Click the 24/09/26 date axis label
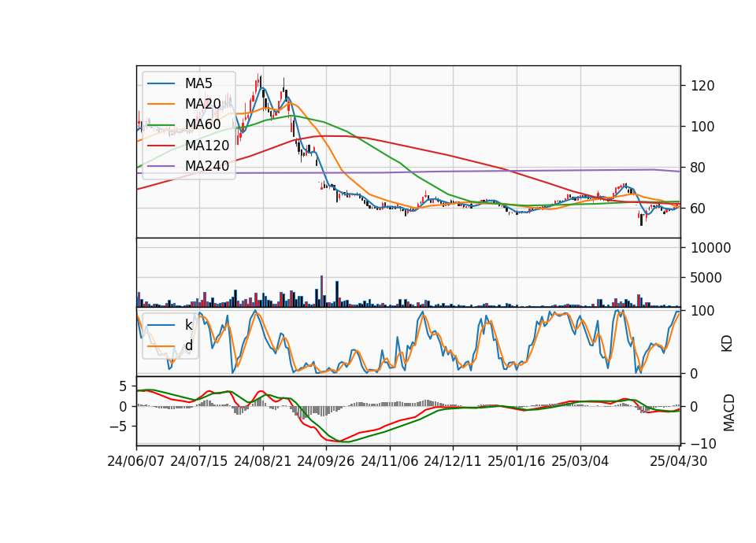756x543 pixels. [x=326, y=461]
